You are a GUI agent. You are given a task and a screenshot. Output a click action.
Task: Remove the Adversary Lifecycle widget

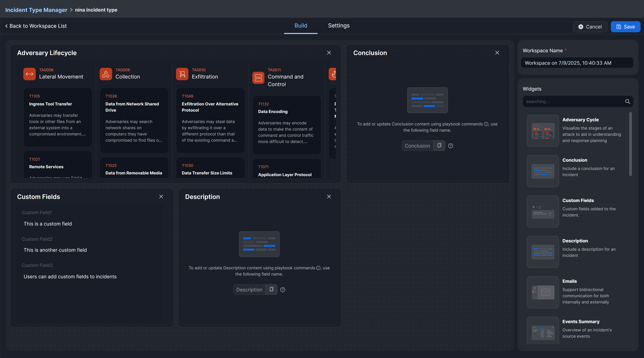tap(329, 53)
